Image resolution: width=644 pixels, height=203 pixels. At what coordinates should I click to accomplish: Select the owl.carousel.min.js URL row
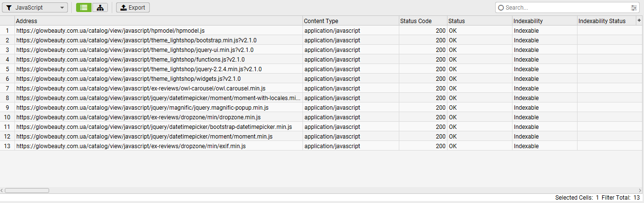141,89
